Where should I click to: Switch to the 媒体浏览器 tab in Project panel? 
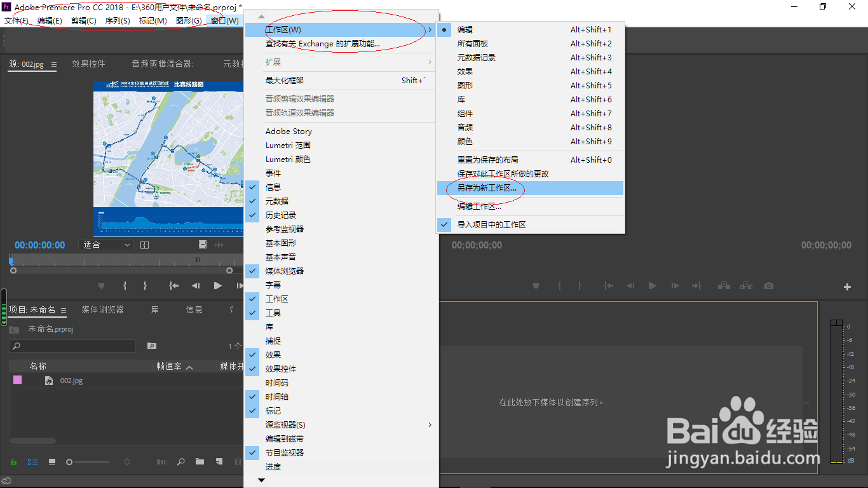(102, 309)
